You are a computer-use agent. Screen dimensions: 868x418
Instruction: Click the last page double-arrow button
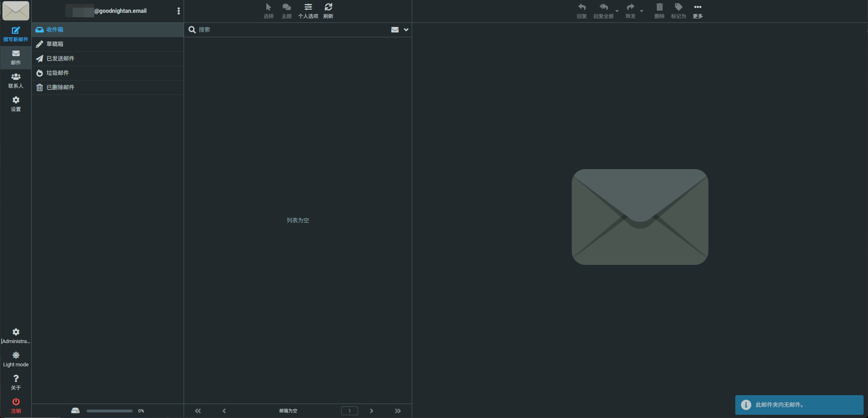pyautogui.click(x=397, y=411)
